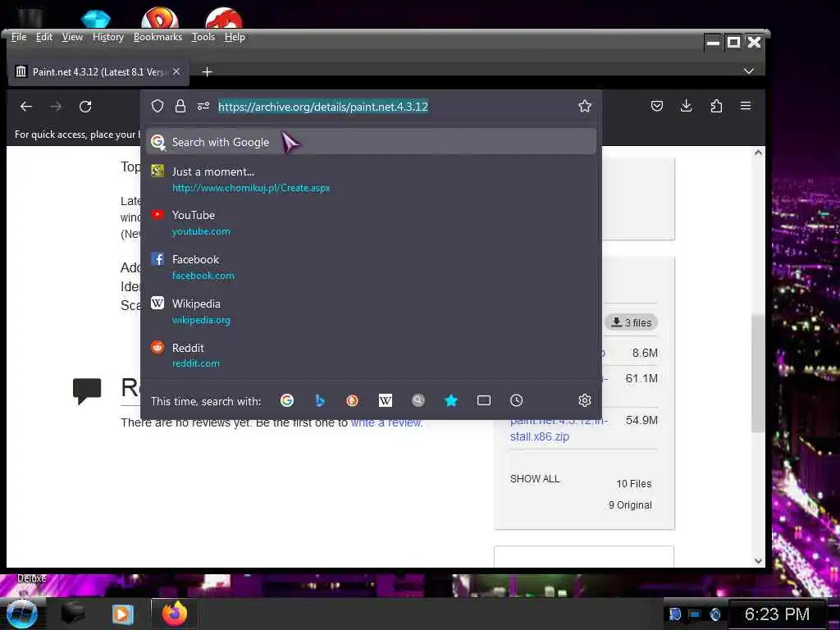Open the File menu
This screenshot has width=840, height=630.
pyautogui.click(x=19, y=37)
